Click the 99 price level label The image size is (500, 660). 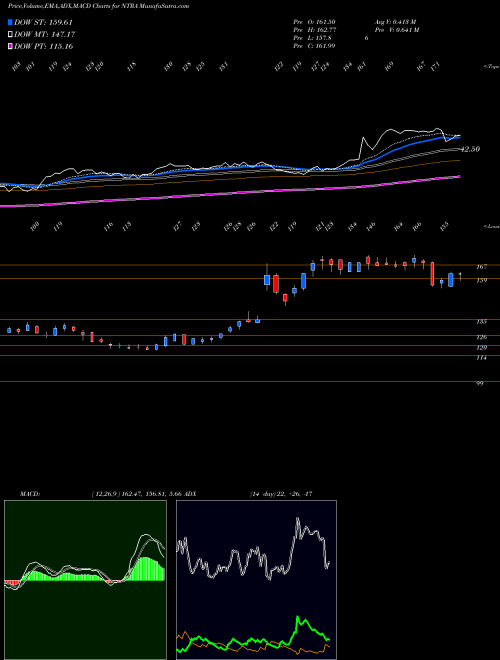(x=480, y=383)
